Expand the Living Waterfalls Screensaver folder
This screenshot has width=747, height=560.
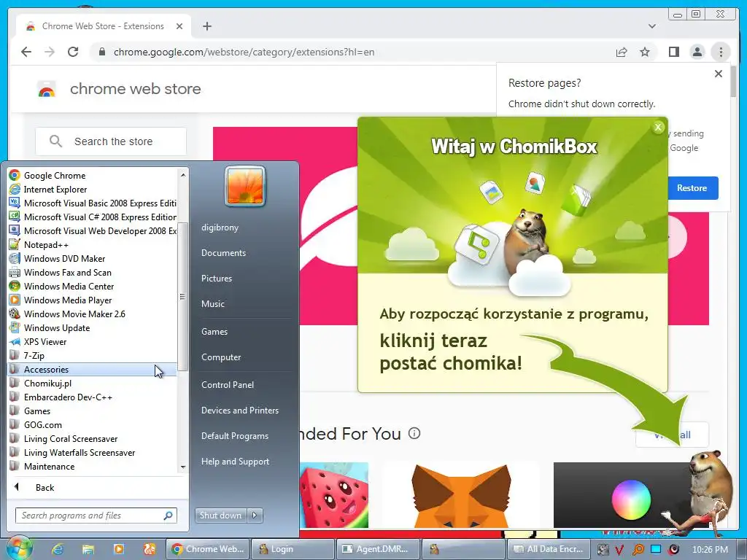93,452
